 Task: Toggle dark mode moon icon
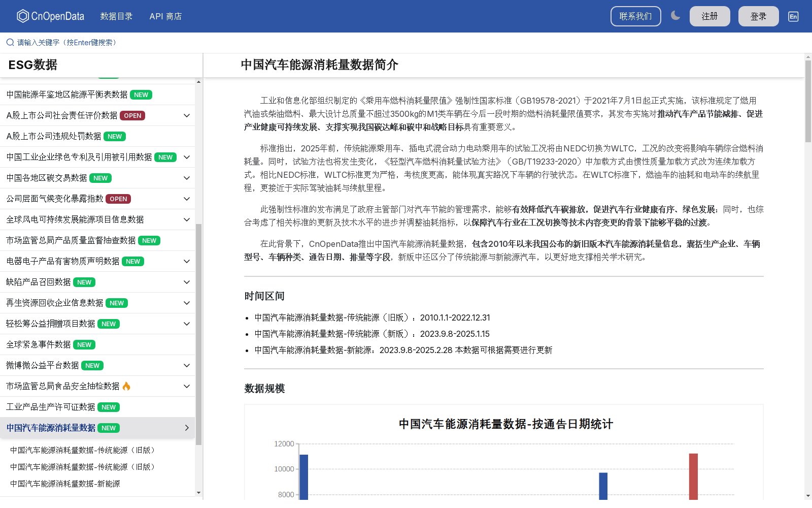pos(675,16)
